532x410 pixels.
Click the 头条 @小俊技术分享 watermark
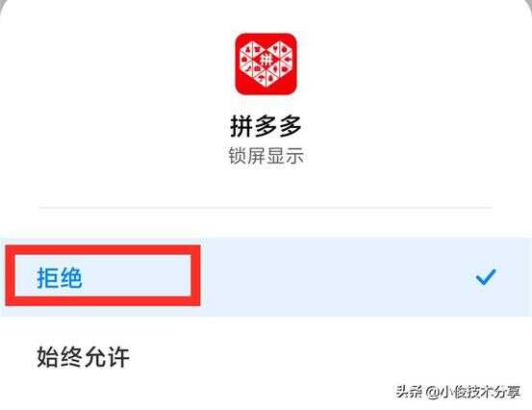tap(458, 392)
